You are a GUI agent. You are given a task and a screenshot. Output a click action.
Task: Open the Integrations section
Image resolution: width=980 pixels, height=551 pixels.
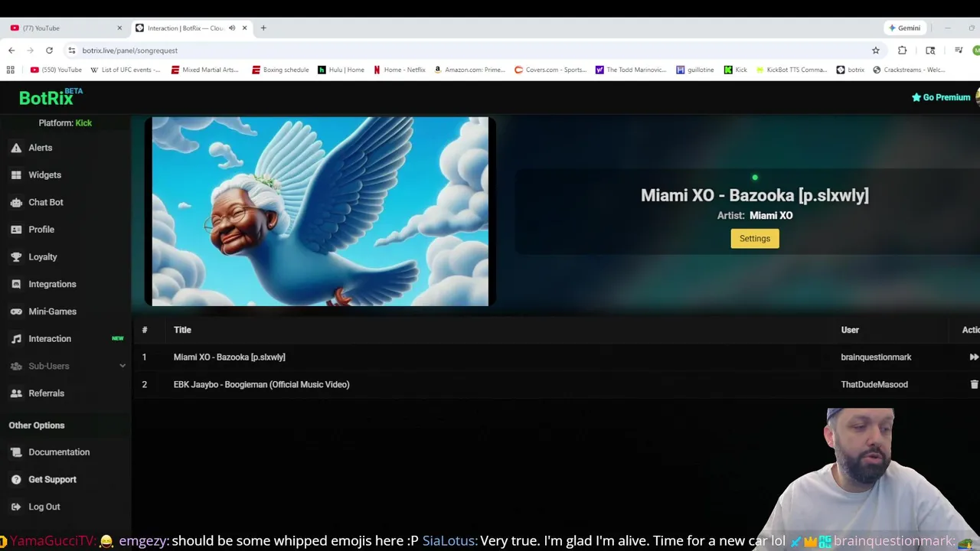(52, 284)
